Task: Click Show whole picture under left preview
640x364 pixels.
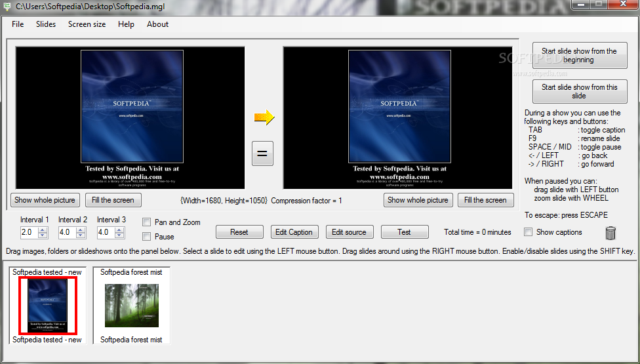Action: 45,200
